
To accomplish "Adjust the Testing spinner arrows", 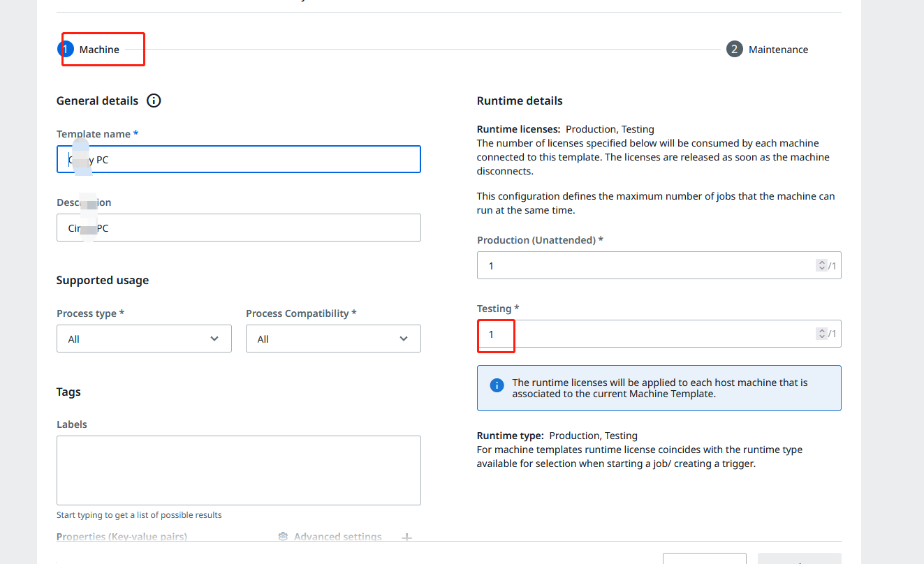I will coord(821,334).
